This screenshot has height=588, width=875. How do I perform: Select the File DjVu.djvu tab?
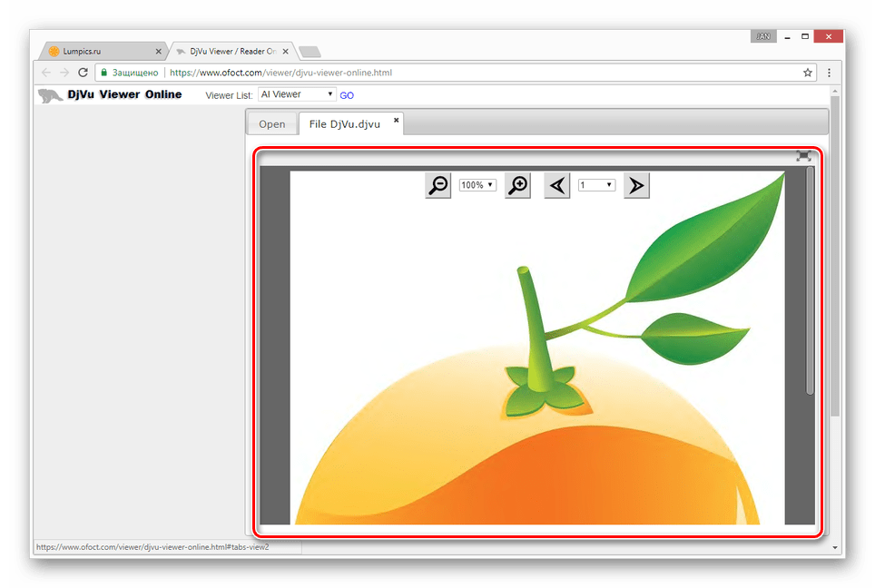coord(345,123)
